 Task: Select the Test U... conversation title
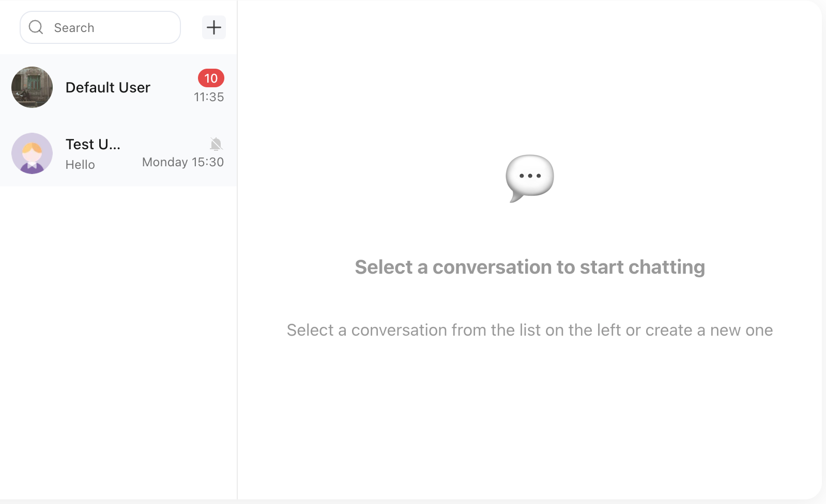pyautogui.click(x=93, y=145)
